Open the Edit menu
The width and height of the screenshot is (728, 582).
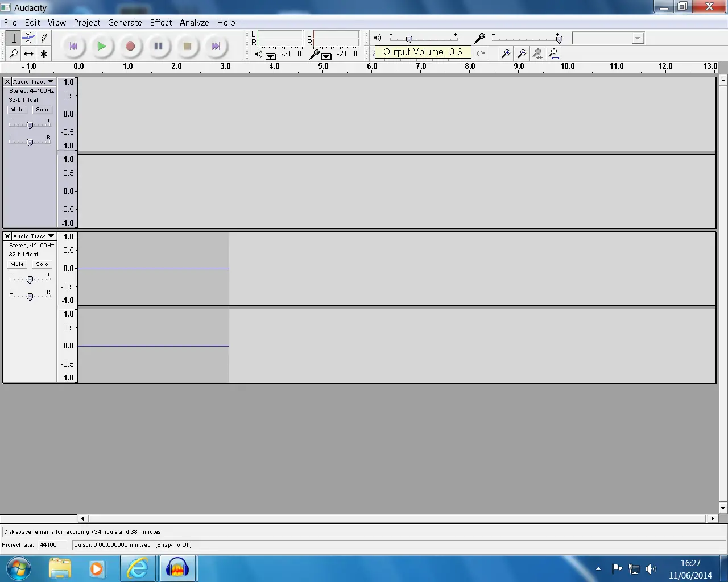(32, 23)
